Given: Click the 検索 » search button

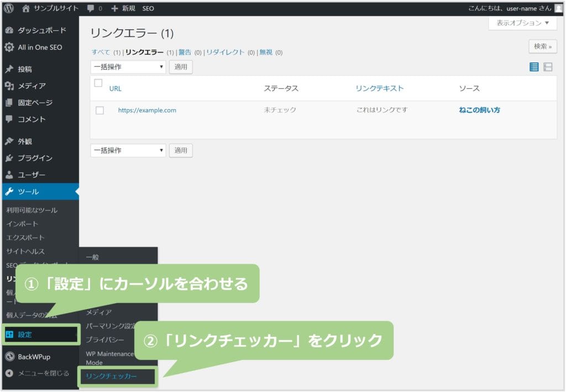Looking at the screenshot, I should click(x=542, y=46).
